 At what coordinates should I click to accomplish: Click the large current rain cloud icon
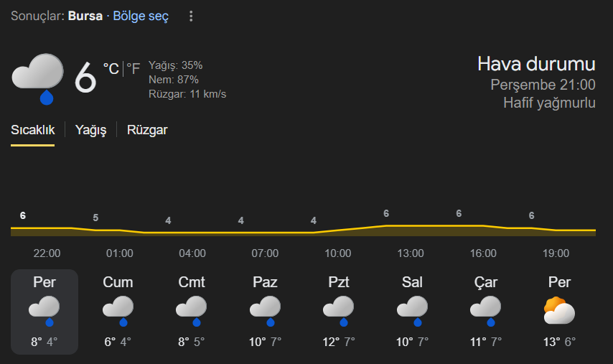(37, 78)
